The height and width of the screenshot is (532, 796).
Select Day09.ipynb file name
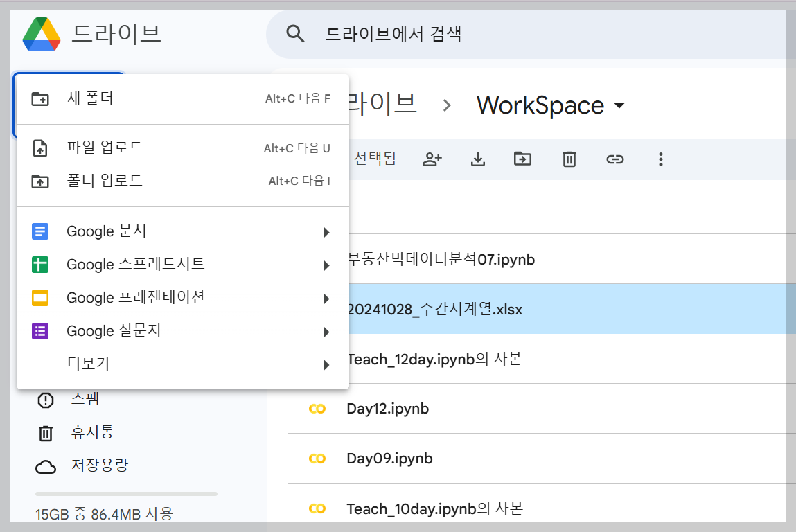[x=389, y=459]
